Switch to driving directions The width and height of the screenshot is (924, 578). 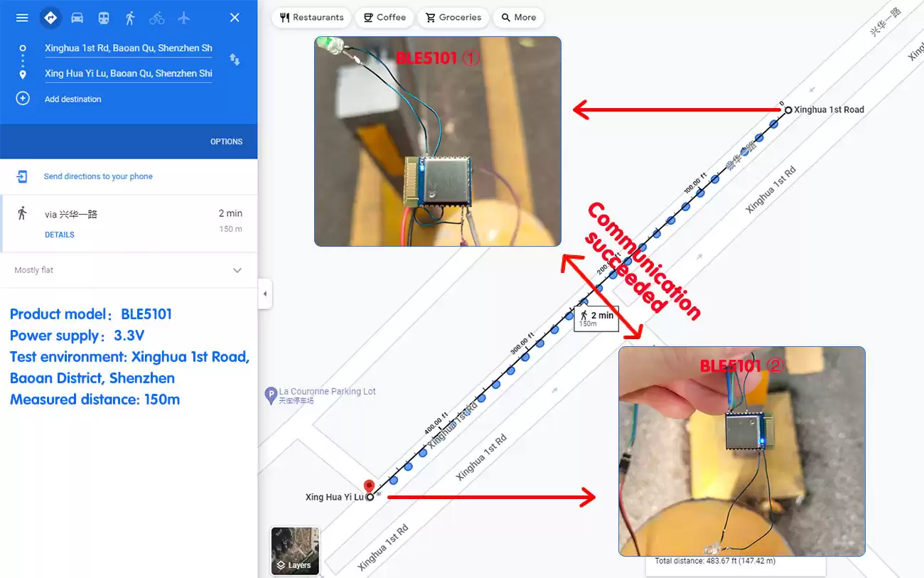click(77, 17)
